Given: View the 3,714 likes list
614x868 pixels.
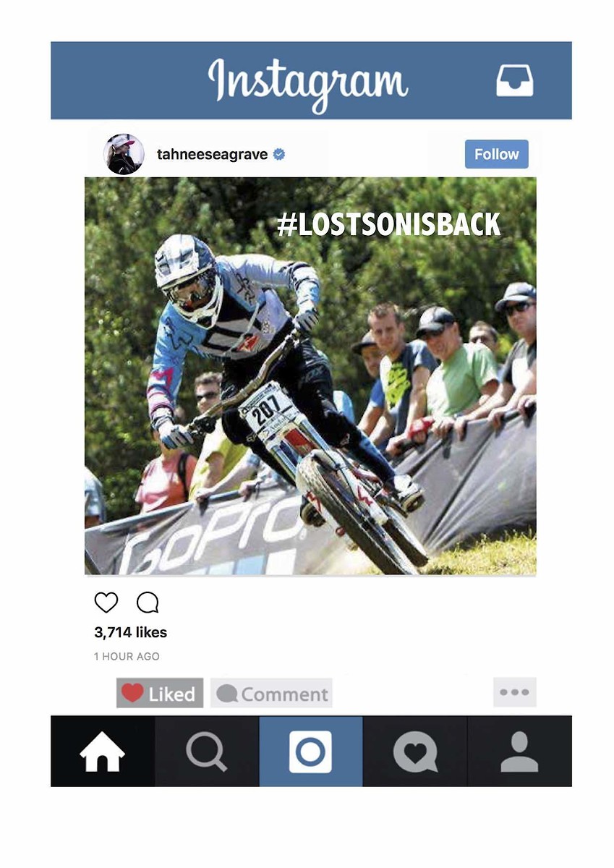Looking at the screenshot, I should tap(130, 632).
